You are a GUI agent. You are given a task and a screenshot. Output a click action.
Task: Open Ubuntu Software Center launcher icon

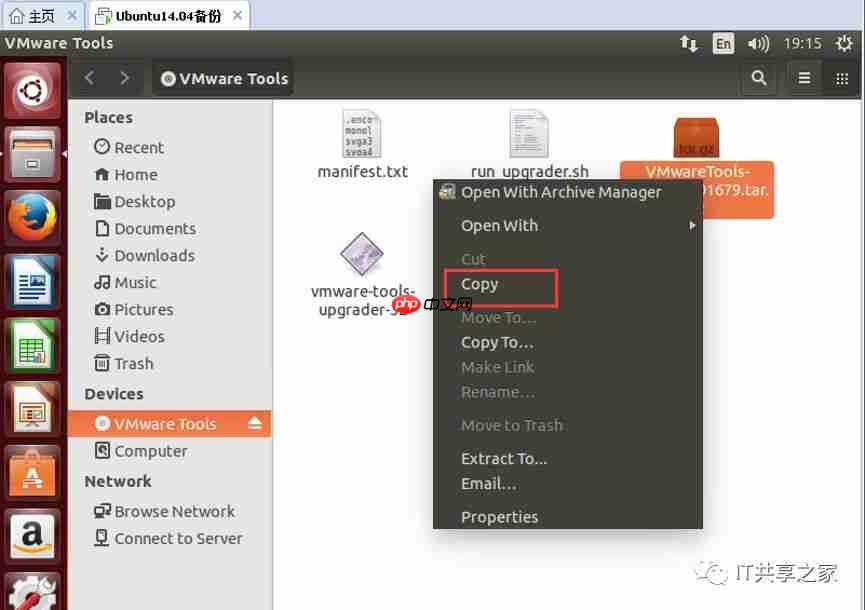point(32,473)
